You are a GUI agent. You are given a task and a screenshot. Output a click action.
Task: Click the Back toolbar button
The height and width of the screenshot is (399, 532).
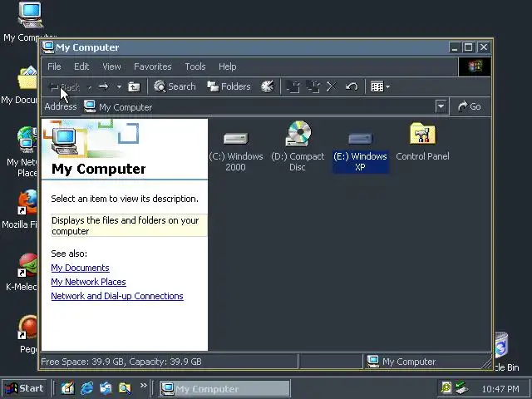[65, 87]
